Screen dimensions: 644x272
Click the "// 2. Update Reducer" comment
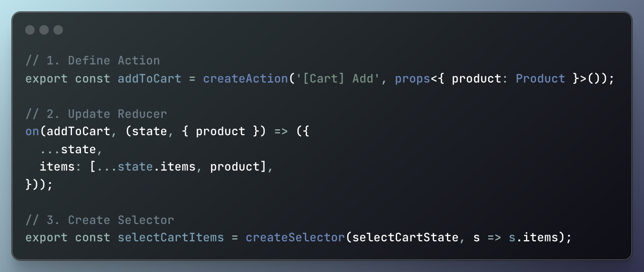point(96,114)
